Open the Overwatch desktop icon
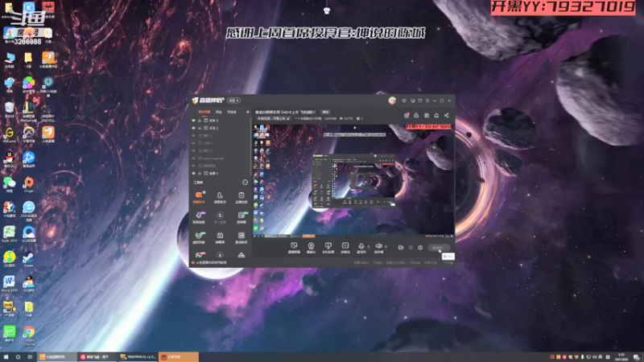Image resolution: width=644 pixels, height=362 pixels. 29,134
